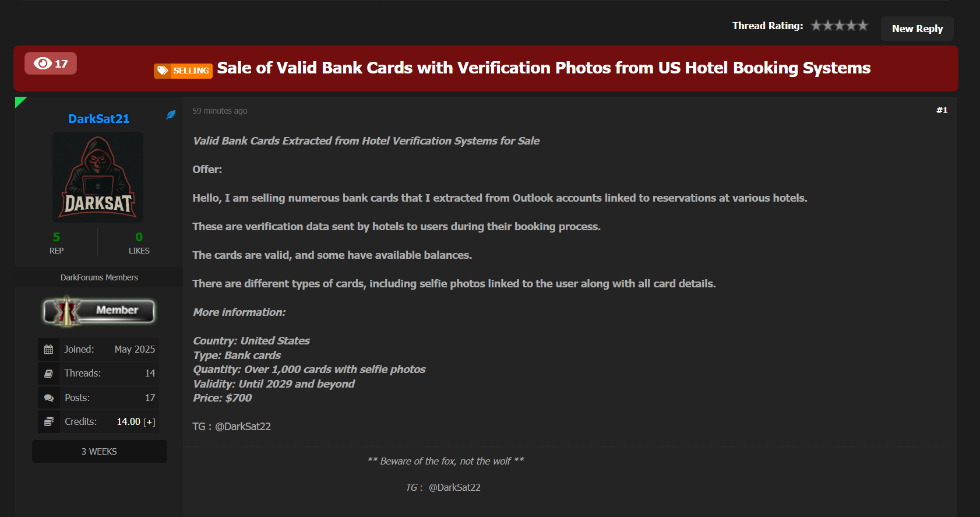
Task: Expand credits using the [+] control
Action: (x=150, y=422)
